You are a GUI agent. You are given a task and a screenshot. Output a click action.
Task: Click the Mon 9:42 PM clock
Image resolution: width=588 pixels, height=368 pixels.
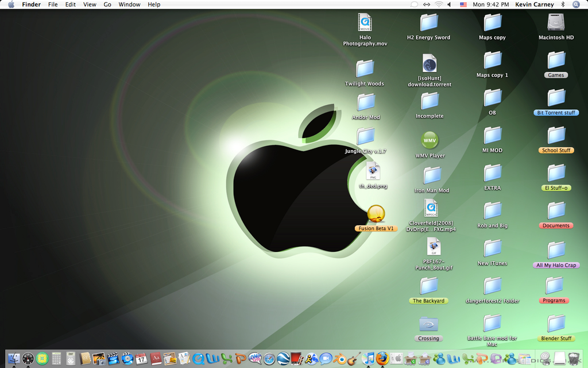click(x=491, y=5)
